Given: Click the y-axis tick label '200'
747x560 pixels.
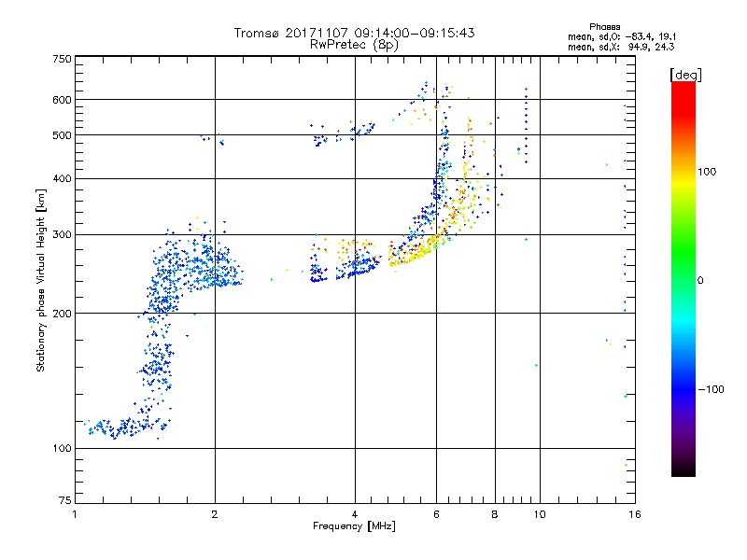Looking at the screenshot, I should 62,314.
